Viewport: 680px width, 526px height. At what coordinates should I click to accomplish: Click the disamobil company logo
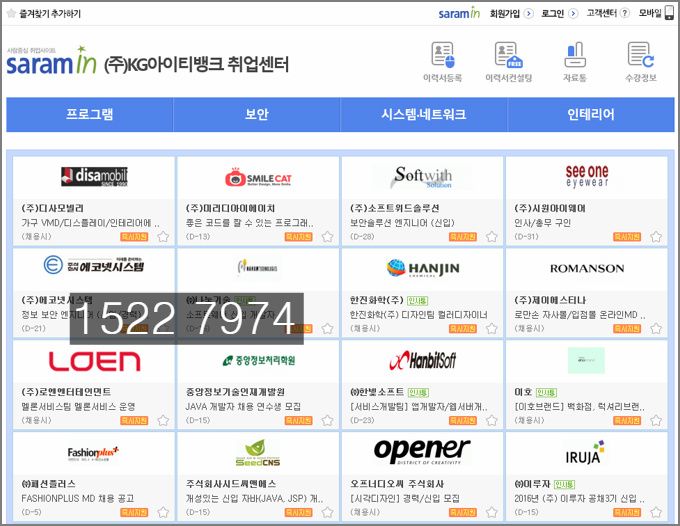pyautogui.click(x=94, y=176)
